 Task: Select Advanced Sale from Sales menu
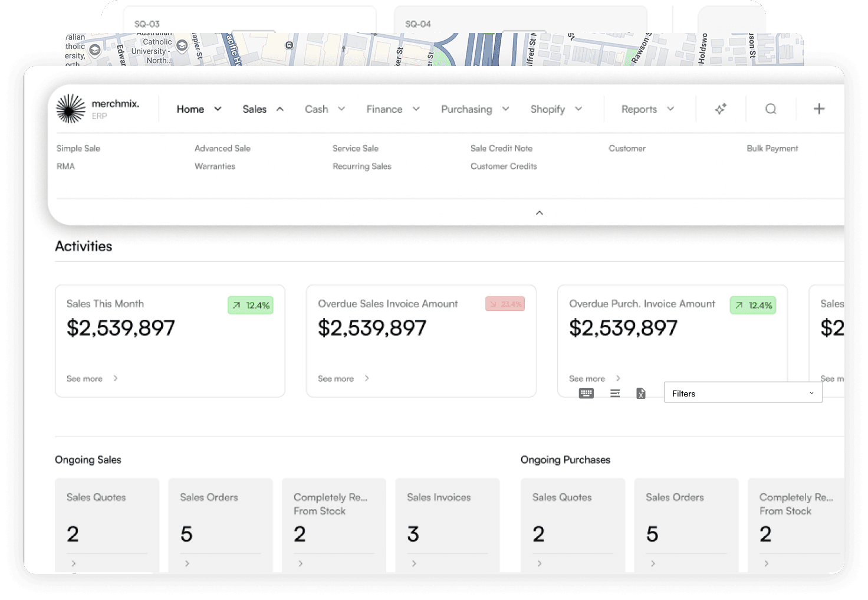tap(222, 149)
